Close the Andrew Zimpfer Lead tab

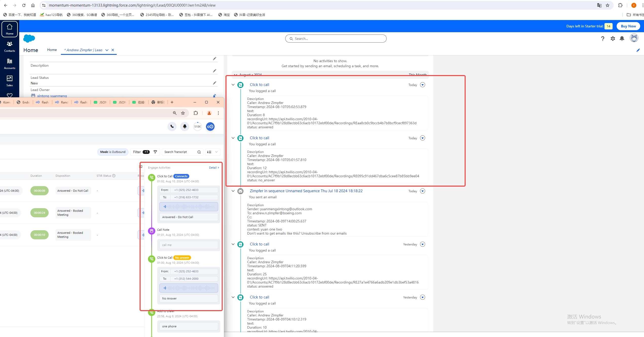[x=113, y=50]
